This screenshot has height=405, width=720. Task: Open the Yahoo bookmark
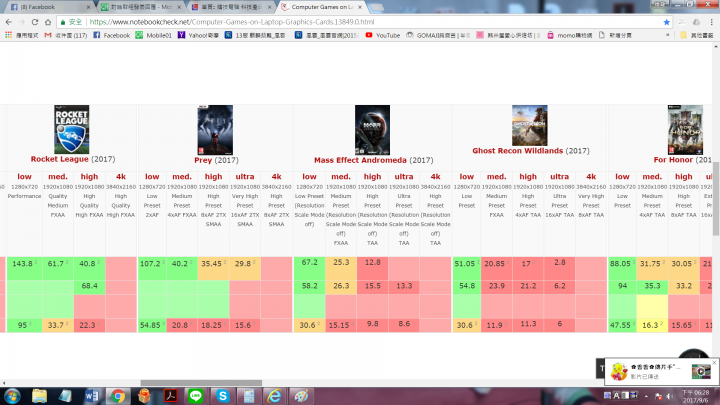198,35
